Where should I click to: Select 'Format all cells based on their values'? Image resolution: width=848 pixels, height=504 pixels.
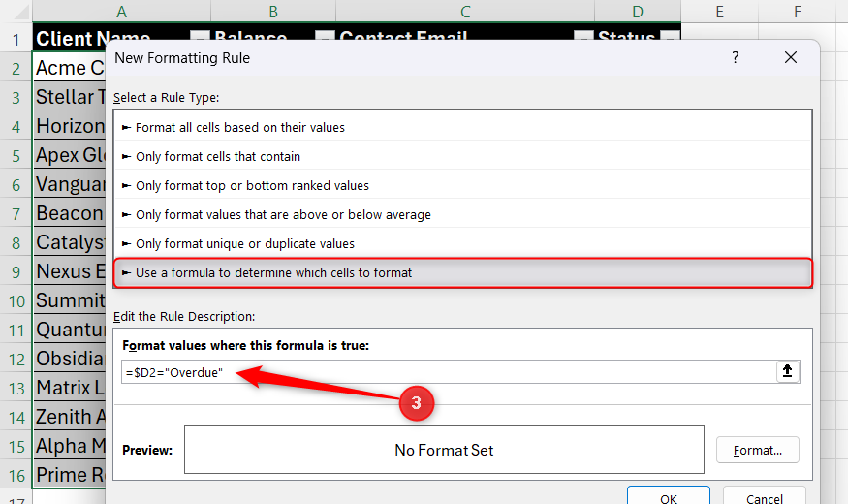pos(463,127)
